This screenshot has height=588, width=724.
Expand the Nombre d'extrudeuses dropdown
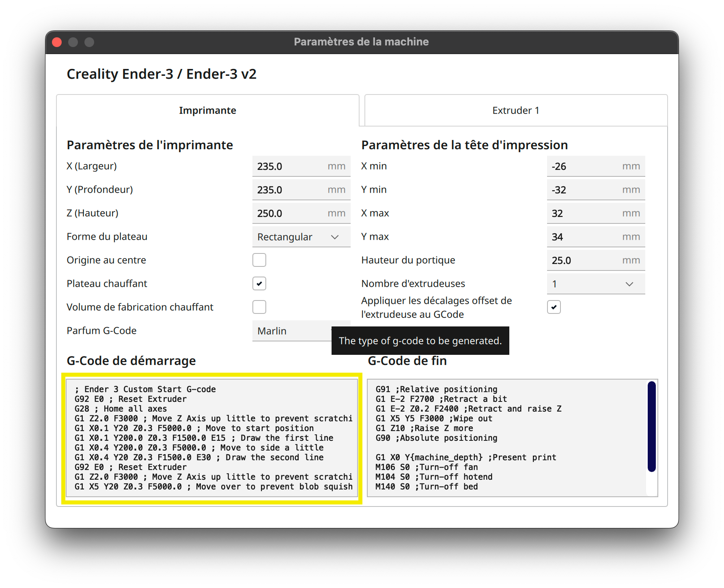(x=596, y=284)
